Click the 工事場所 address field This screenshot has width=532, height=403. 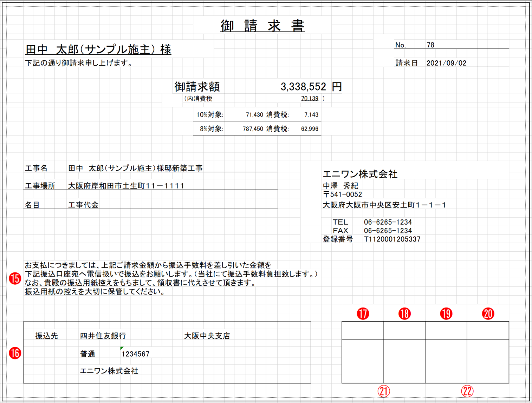[x=126, y=186]
